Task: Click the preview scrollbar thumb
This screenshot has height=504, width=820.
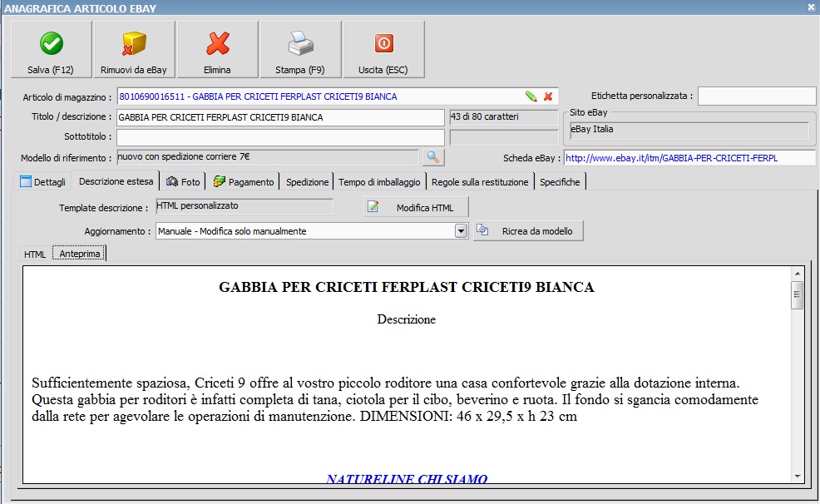Action: (x=797, y=295)
